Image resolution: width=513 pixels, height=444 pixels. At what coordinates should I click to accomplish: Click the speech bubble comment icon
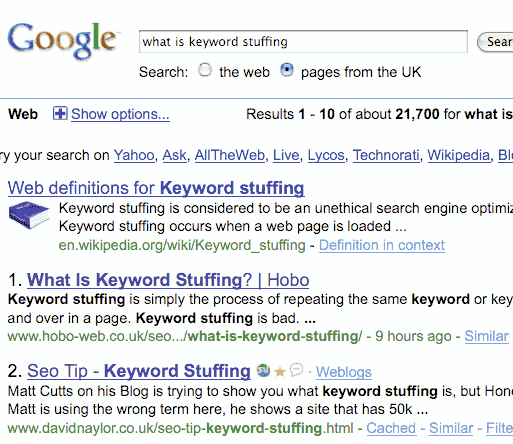point(296,370)
